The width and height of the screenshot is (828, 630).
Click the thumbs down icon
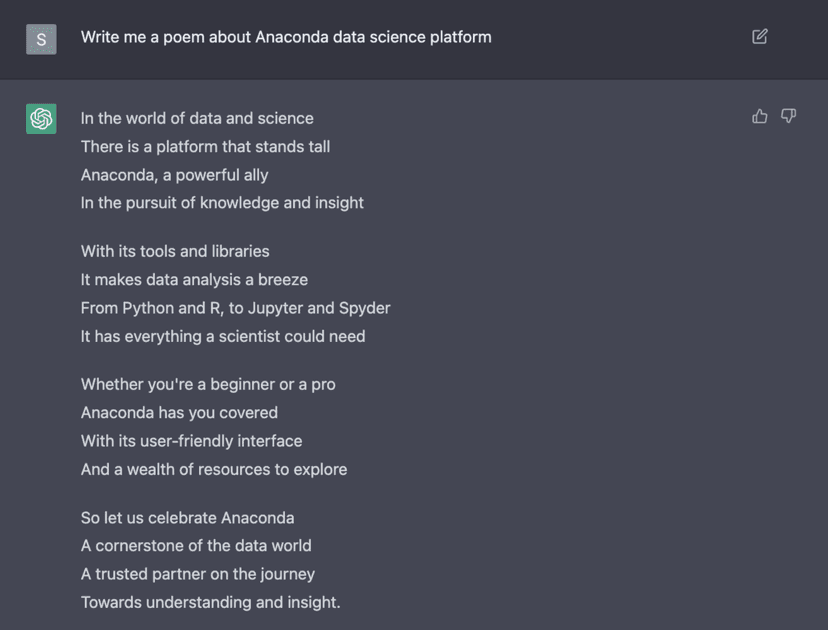(789, 117)
